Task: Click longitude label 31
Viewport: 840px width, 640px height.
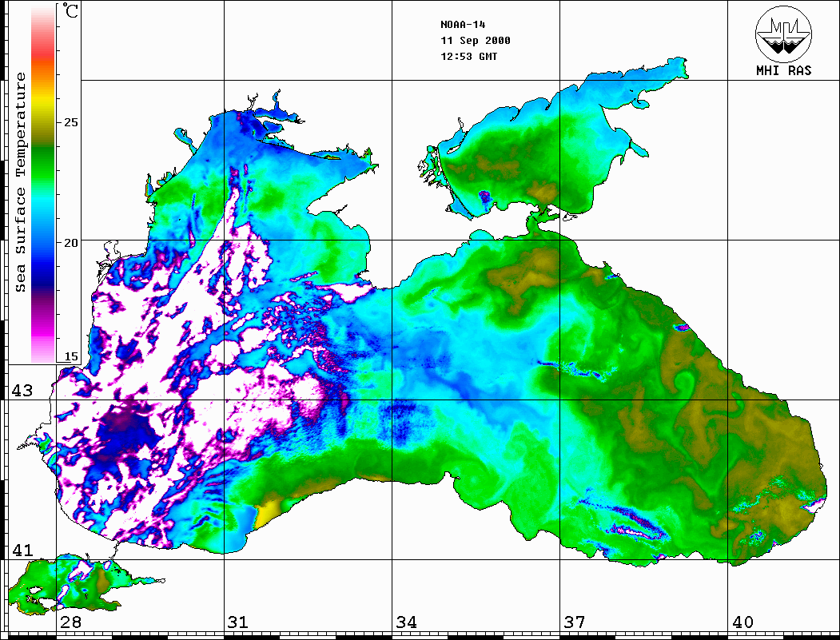Action: tap(238, 622)
